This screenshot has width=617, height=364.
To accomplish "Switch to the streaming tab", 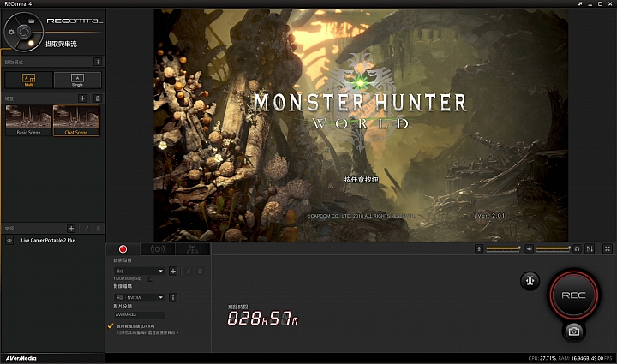I will point(157,249).
